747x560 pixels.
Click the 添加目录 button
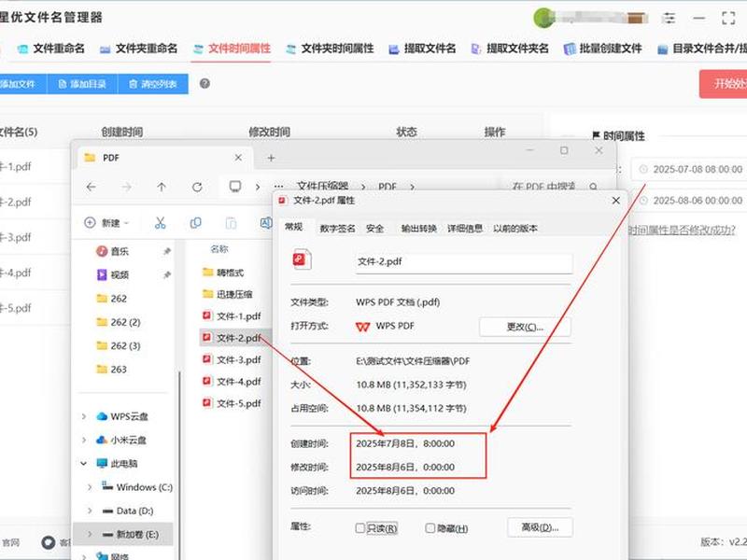pos(82,84)
